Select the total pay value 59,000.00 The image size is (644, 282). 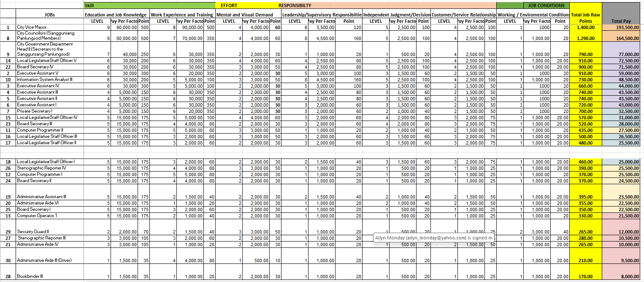pos(621,73)
